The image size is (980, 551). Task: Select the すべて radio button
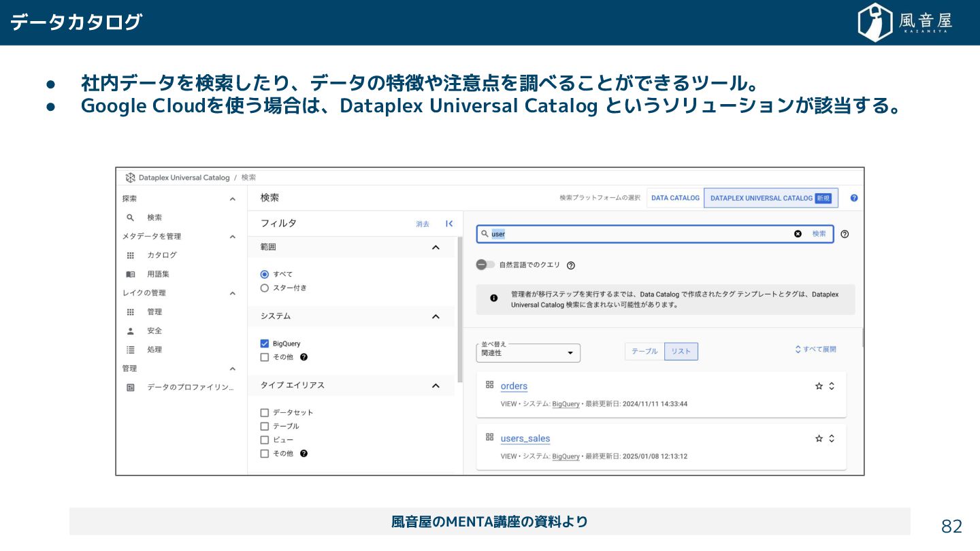265,274
